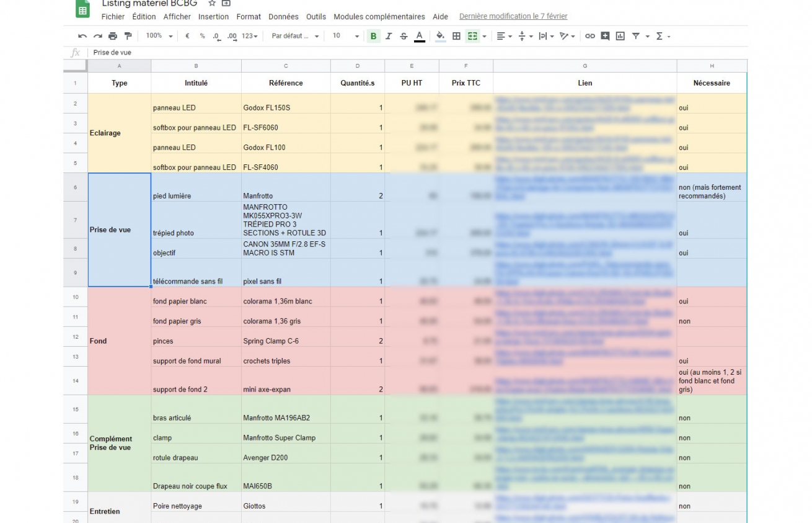Select the paint format roller tool
Viewport: 812px width, 523px height.
click(128, 36)
